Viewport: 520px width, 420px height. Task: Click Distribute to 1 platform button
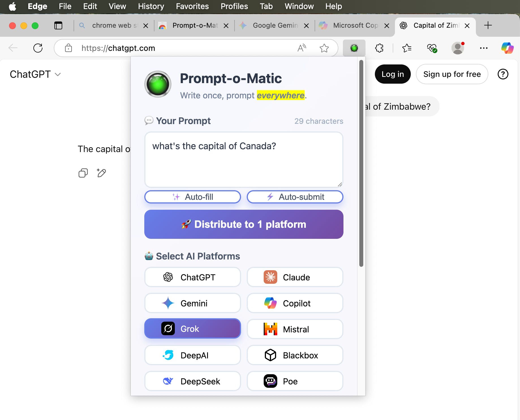pos(244,224)
